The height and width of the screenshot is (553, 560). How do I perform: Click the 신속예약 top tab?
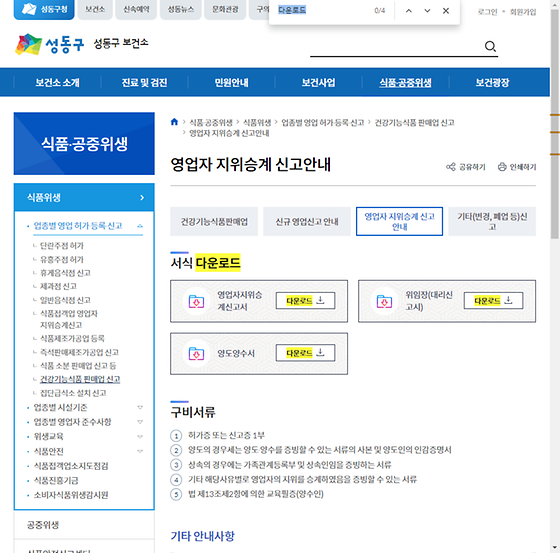[x=136, y=9]
